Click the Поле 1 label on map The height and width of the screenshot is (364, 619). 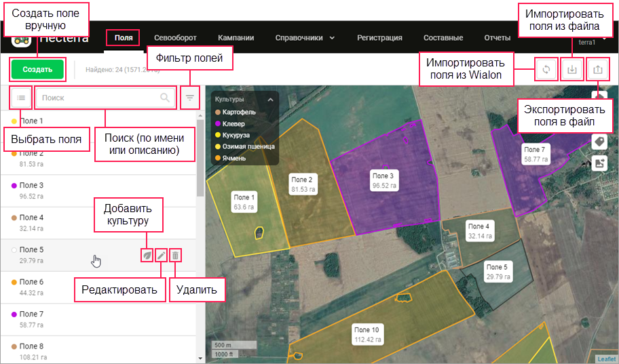pyautogui.click(x=244, y=202)
